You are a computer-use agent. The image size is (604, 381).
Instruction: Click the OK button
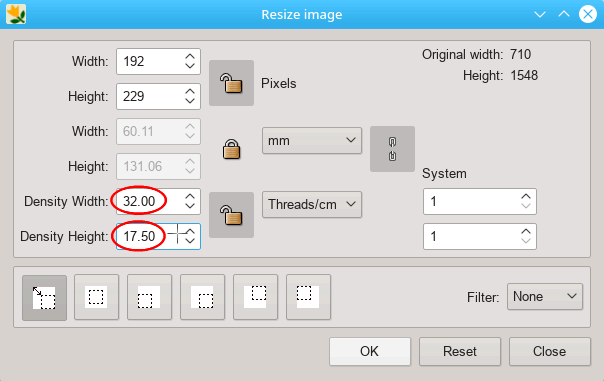[370, 351]
